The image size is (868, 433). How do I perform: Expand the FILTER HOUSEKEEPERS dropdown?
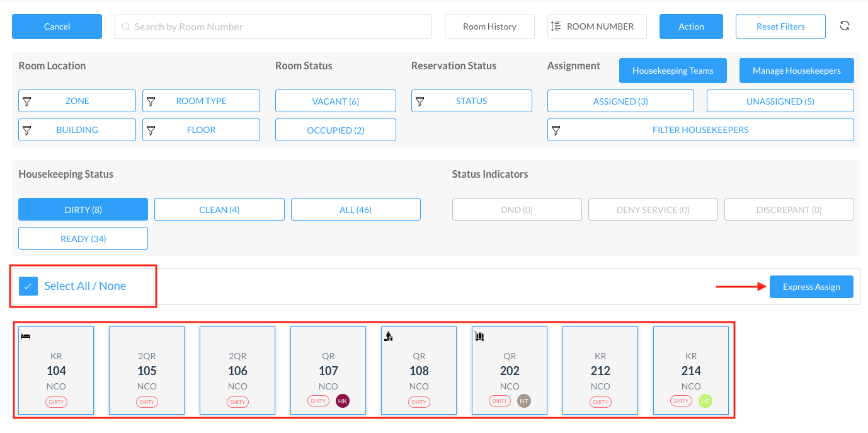pyautogui.click(x=700, y=130)
